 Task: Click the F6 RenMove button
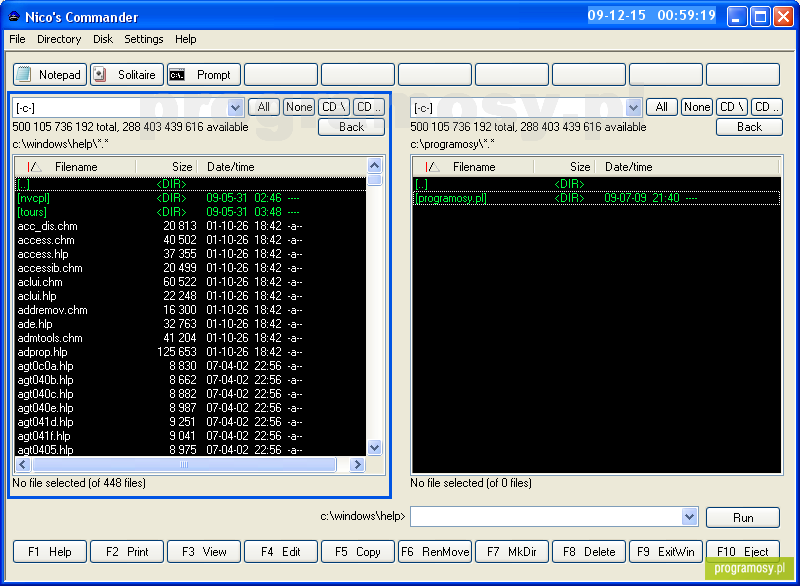435,552
